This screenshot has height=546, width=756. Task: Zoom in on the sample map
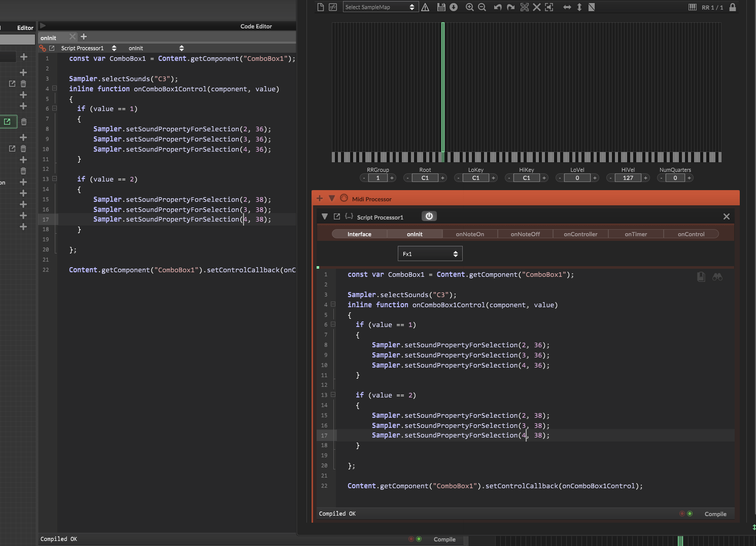pyautogui.click(x=470, y=7)
